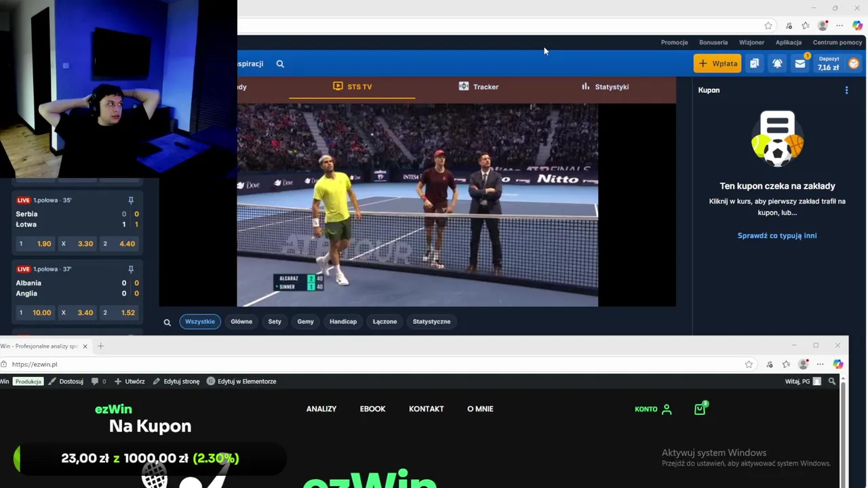Open the coupons history icon beside Wpłata

[x=754, y=64]
